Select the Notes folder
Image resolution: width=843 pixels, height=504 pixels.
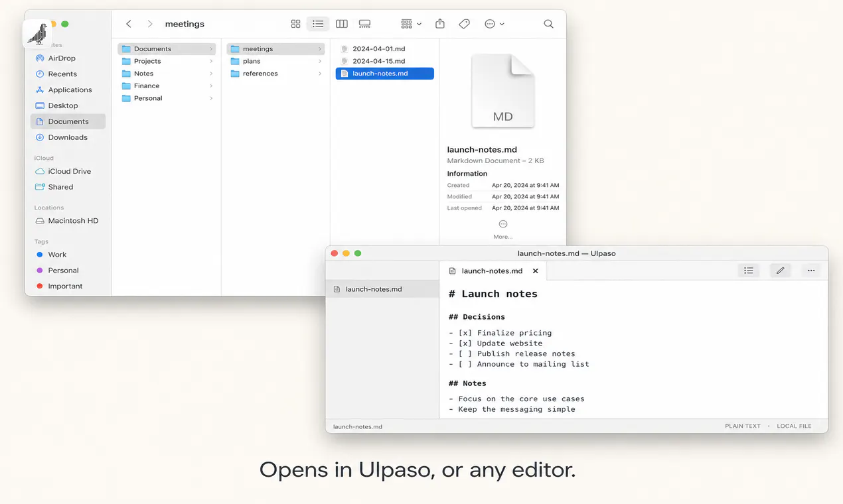167,74
